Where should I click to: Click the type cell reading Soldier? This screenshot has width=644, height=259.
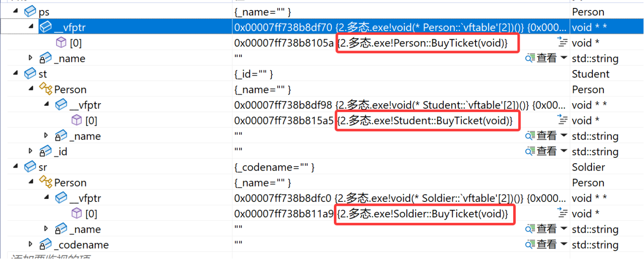click(x=588, y=167)
